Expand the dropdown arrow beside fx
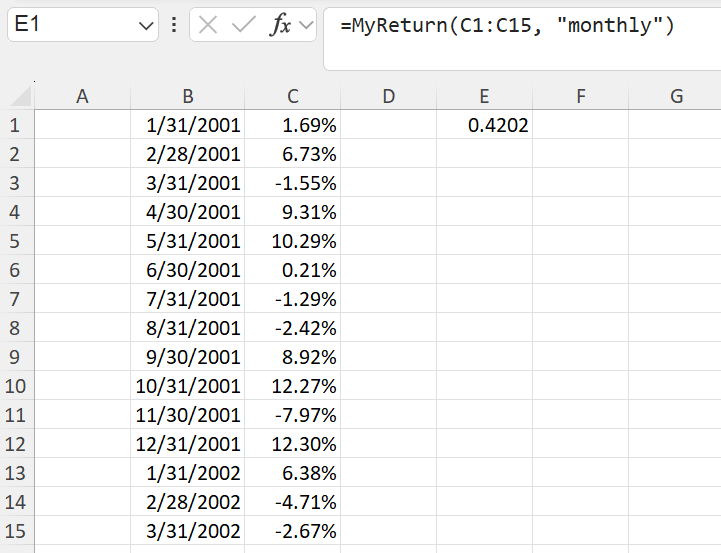Image resolution: width=721 pixels, height=553 pixels. 305,26
